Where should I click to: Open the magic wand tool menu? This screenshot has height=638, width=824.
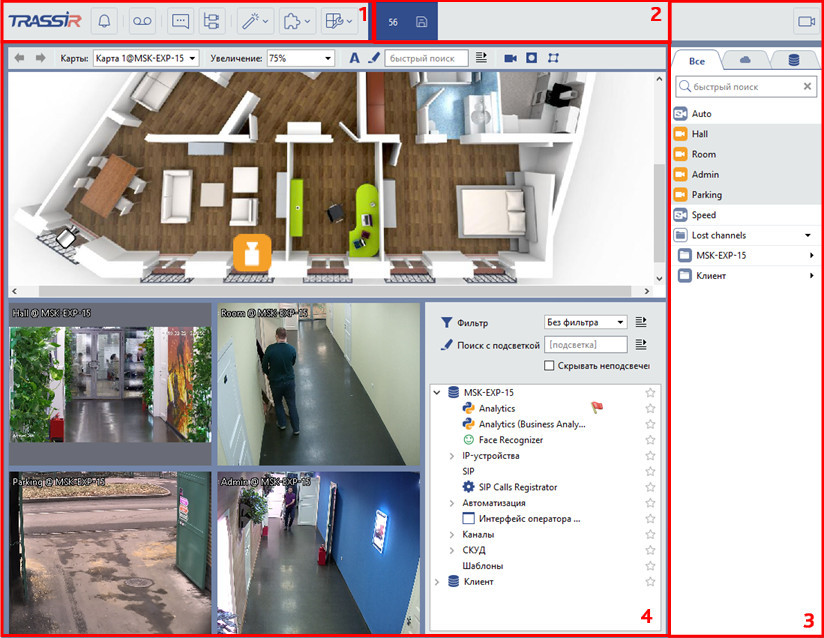tap(256, 21)
